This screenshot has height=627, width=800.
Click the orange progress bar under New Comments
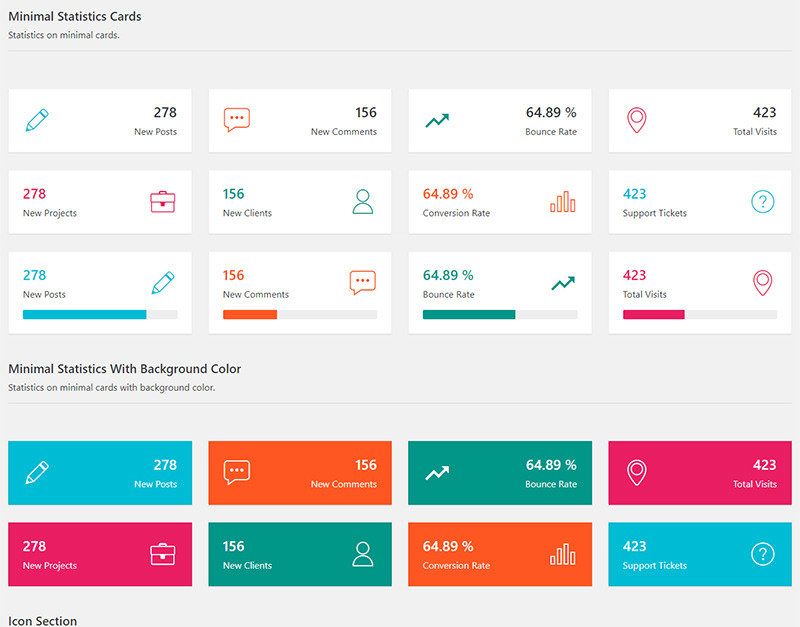[x=250, y=314]
